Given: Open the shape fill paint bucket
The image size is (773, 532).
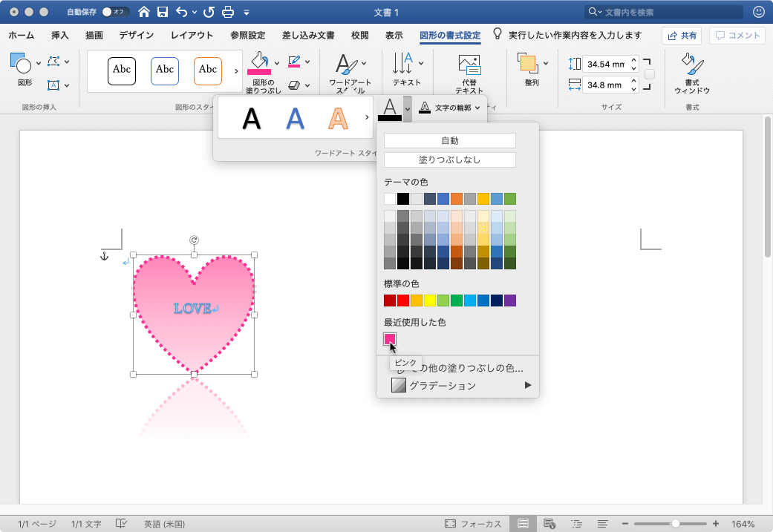Looking at the screenshot, I should pyautogui.click(x=259, y=64).
